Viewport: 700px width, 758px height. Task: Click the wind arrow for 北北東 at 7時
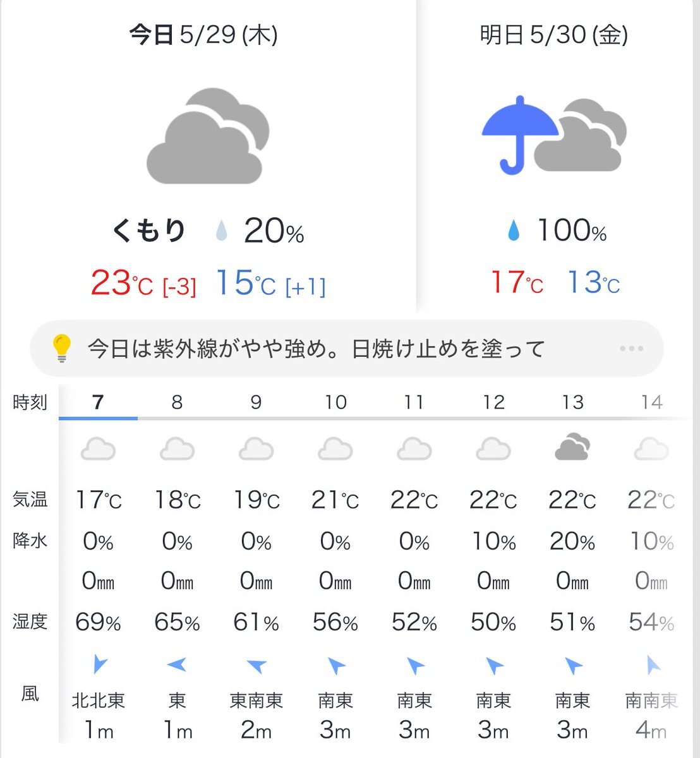[x=99, y=664]
